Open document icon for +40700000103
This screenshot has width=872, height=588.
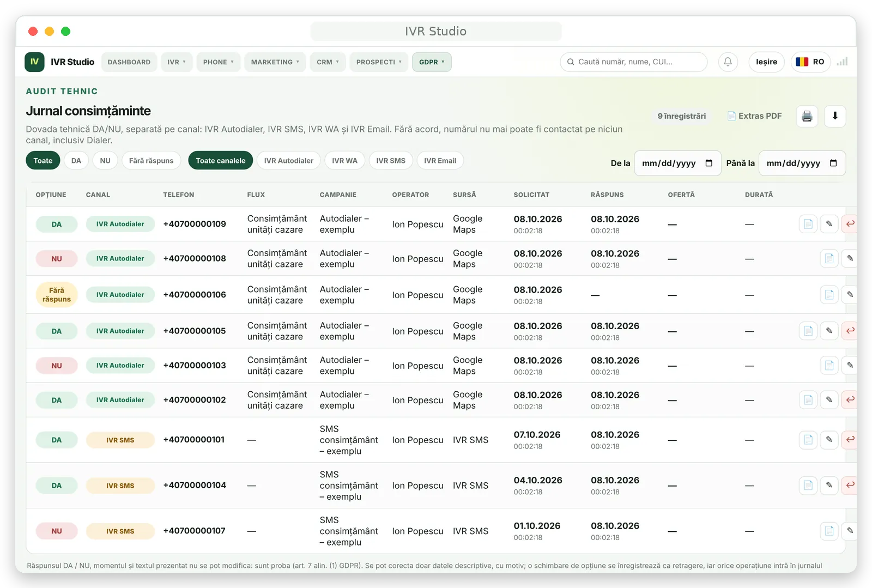(829, 365)
